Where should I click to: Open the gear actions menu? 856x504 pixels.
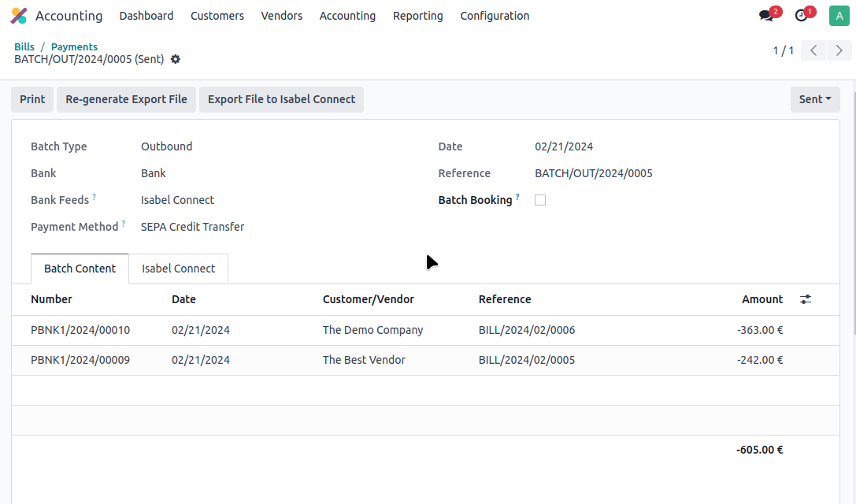[176, 59]
